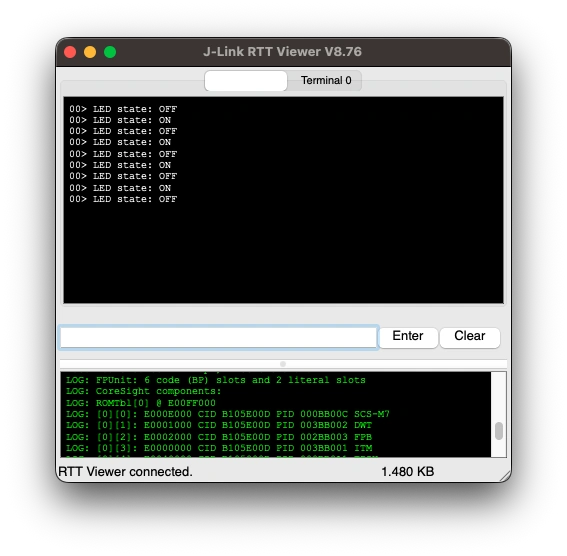Focus the text input field beside Enter
The height and width of the screenshot is (556, 567).
[x=218, y=337]
